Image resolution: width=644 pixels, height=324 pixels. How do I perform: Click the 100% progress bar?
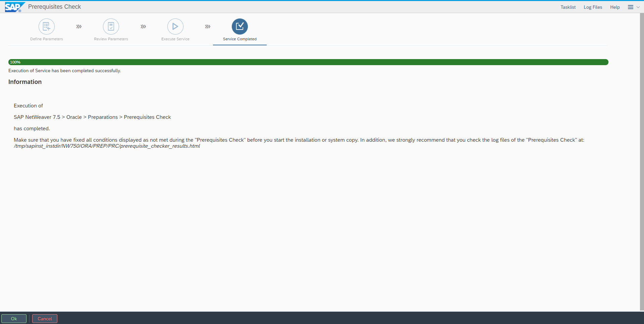click(x=308, y=62)
